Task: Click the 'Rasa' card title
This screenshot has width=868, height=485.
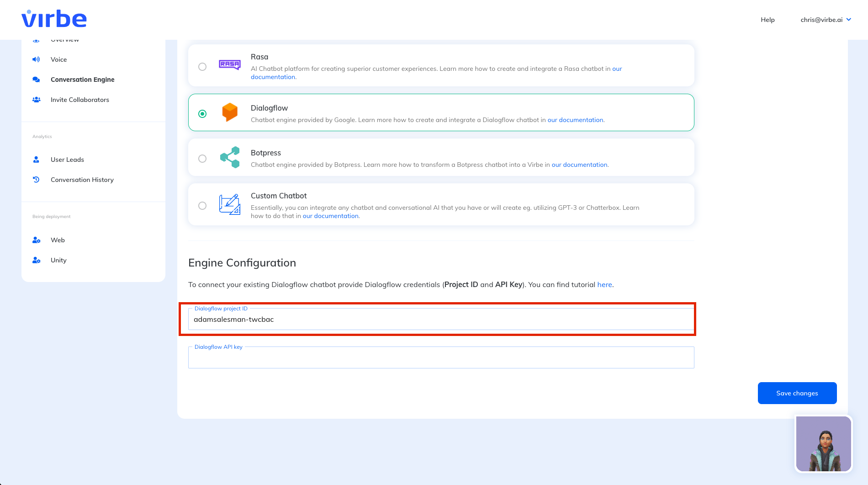Action: [259, 57]
